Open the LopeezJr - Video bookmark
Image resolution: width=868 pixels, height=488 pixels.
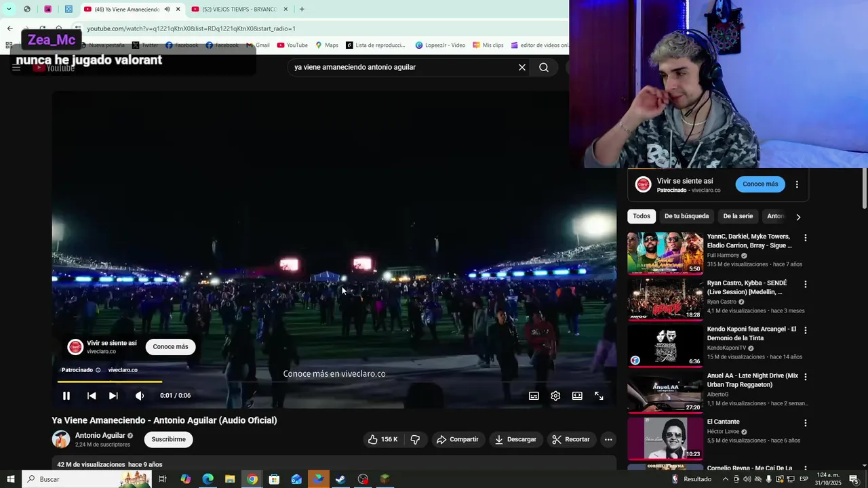[440, 45]
